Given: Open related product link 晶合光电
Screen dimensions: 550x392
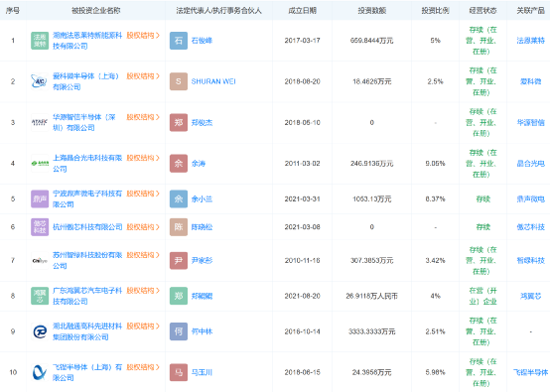Looking at the screenshot, I should 530,164.
